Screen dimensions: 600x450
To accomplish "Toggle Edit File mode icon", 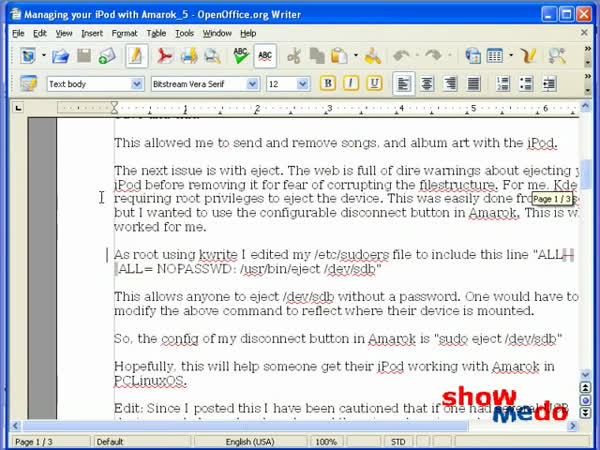I will 136,56.
